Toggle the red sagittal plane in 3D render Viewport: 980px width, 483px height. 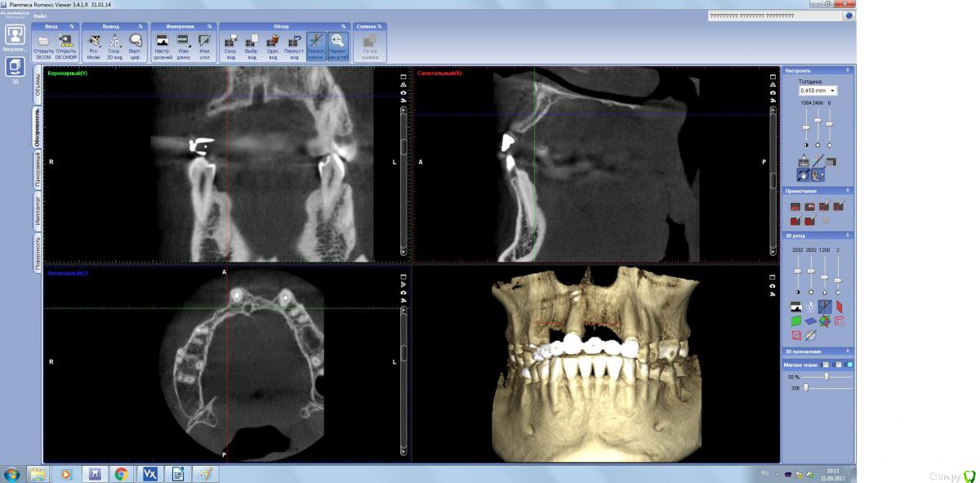coord(839,307)
